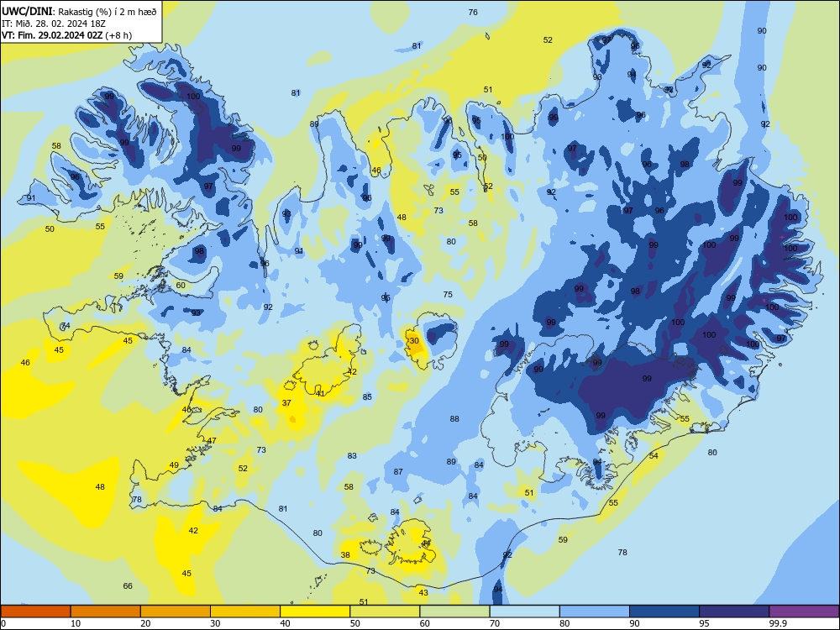Click the 'VT: Fim. 29.02.2024 02Z (+8 h)' line
The image size is (840, 630).
click(x=66, y=35)
